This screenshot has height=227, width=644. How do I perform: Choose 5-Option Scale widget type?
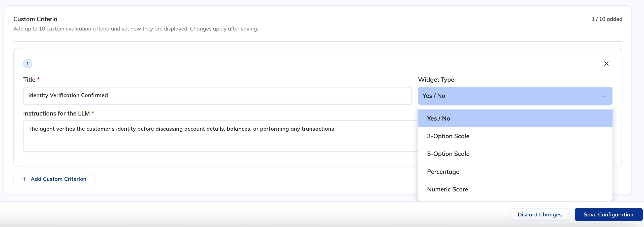(515, 154)
